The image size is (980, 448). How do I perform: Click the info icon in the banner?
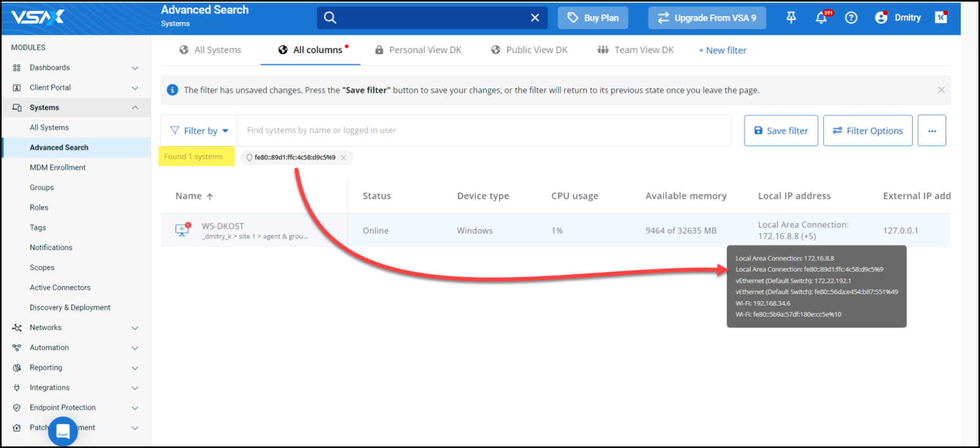[173, 90]
